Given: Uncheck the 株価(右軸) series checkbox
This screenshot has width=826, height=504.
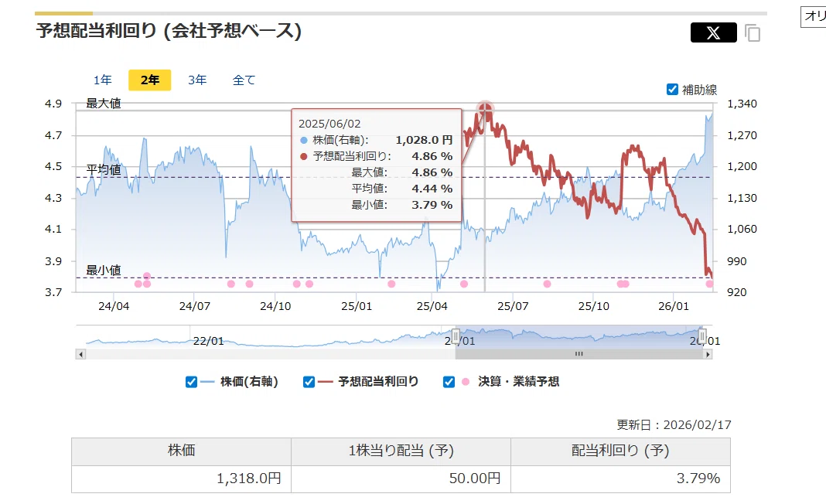Looking at the screenshot, I should [x=191, y=382].
